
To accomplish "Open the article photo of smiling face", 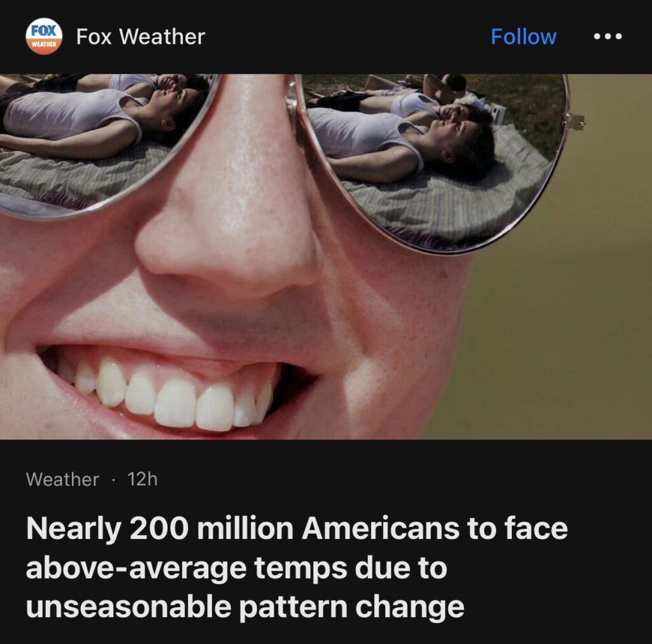I will pyautogui.click(x=326, y=256).
